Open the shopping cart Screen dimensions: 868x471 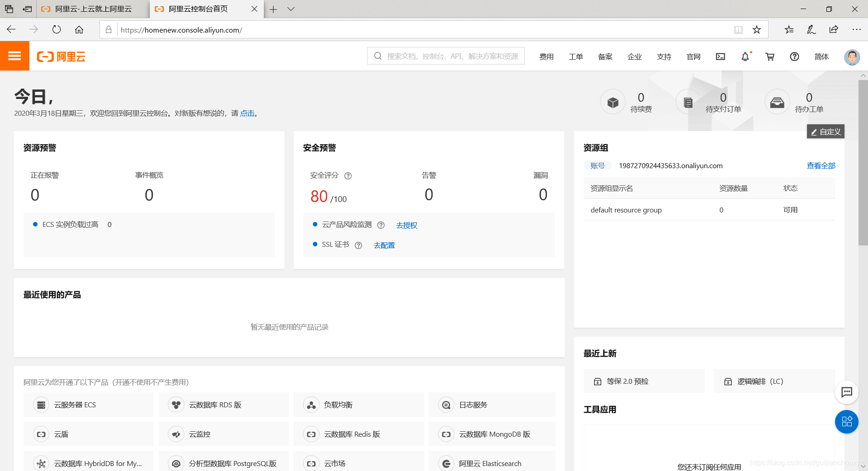[770, 57]
